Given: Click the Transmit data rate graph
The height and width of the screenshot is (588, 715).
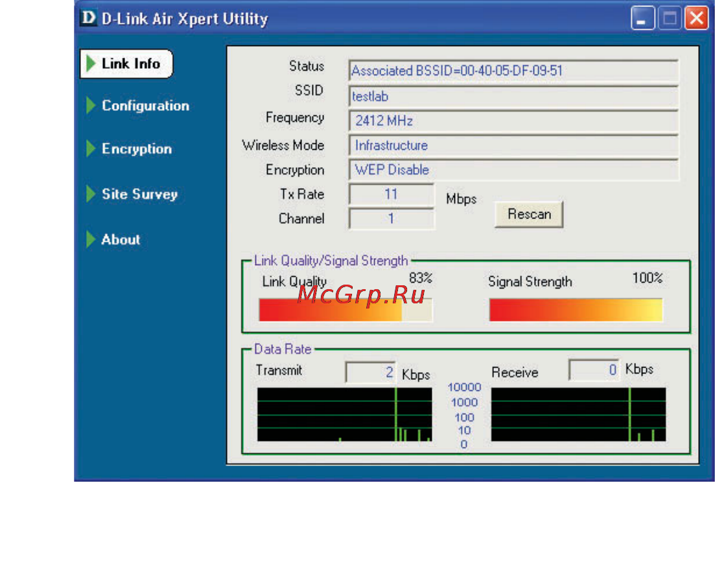Looking at the screenshot, I should tap(344, 415).
